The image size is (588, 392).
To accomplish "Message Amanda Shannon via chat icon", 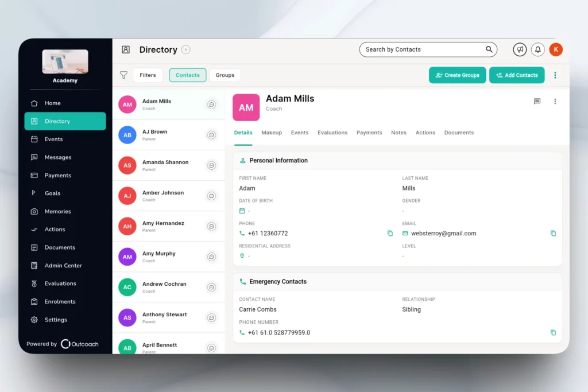I will pos(211,165).
